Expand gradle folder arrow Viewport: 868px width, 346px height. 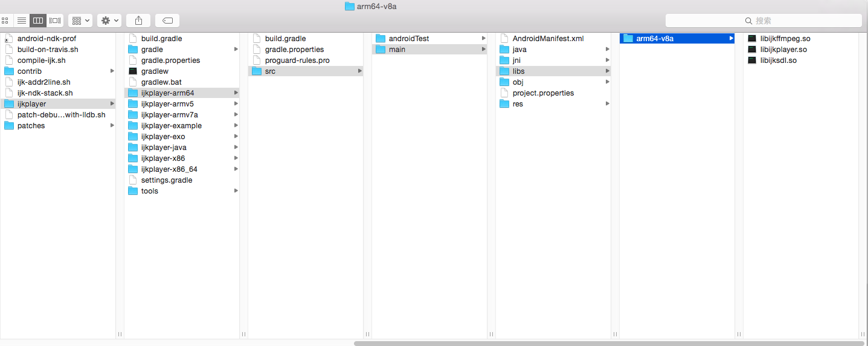tap(236, 50)
